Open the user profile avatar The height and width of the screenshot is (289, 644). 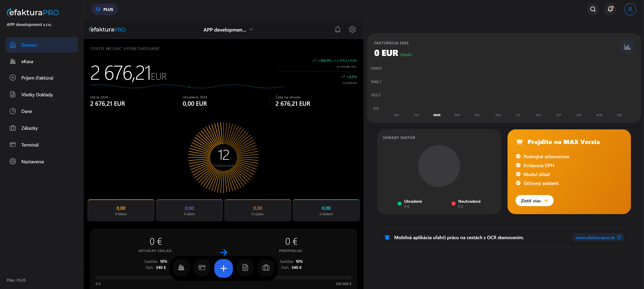630,9
